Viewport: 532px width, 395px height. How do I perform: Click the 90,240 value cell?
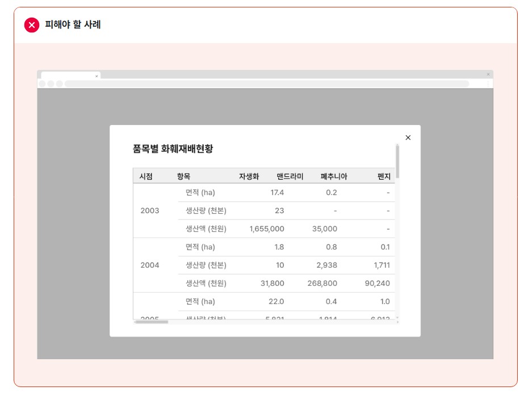pos(378,283)
